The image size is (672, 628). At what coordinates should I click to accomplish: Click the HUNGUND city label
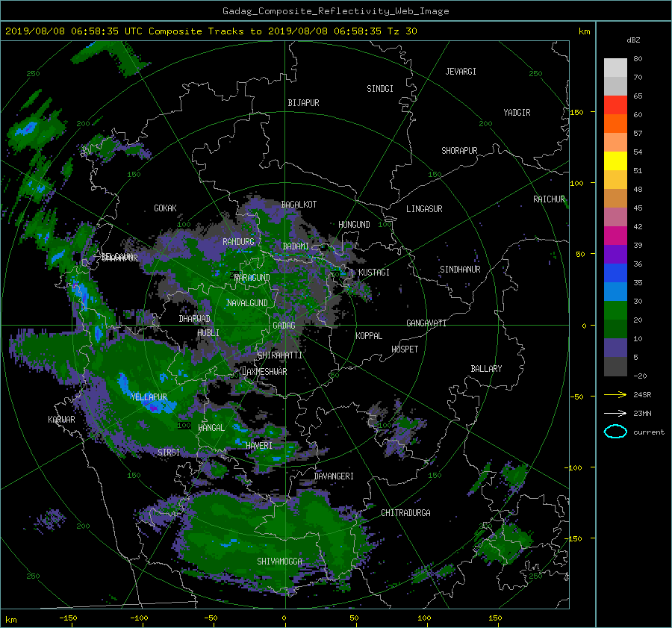[x=354, y=225]
